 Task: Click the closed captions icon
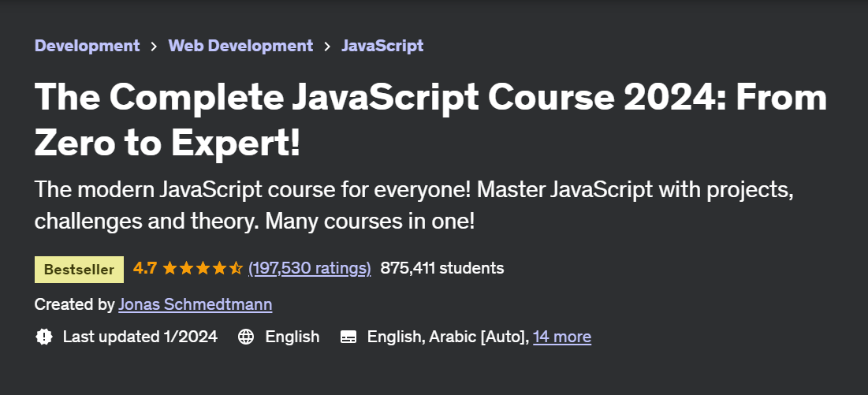[348, 337]
